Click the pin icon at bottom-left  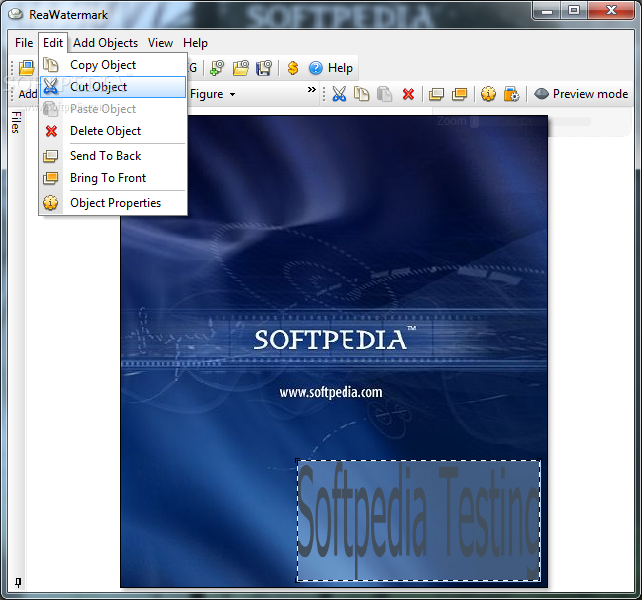[x=18, y=582]
